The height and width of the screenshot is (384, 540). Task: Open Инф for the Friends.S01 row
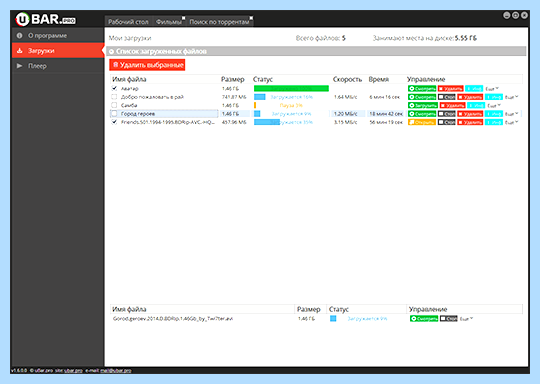coord(494,122)
